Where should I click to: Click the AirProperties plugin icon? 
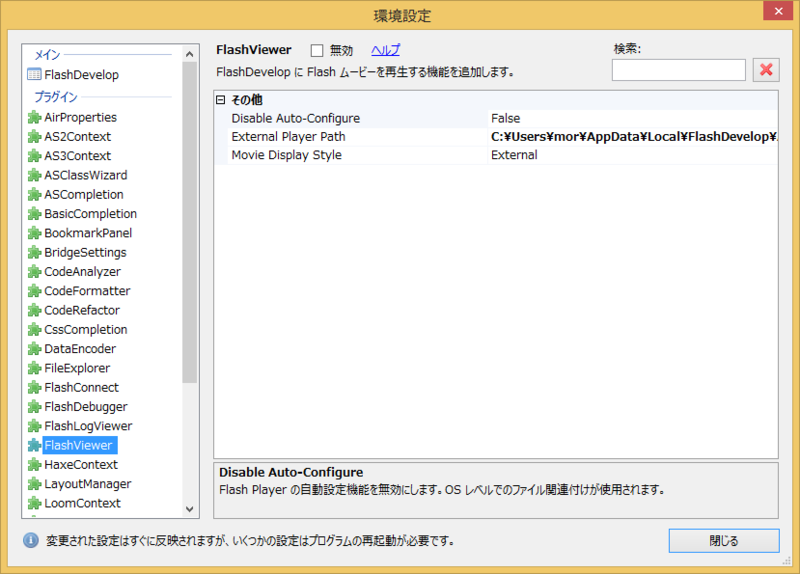click(x=34, y=117)
